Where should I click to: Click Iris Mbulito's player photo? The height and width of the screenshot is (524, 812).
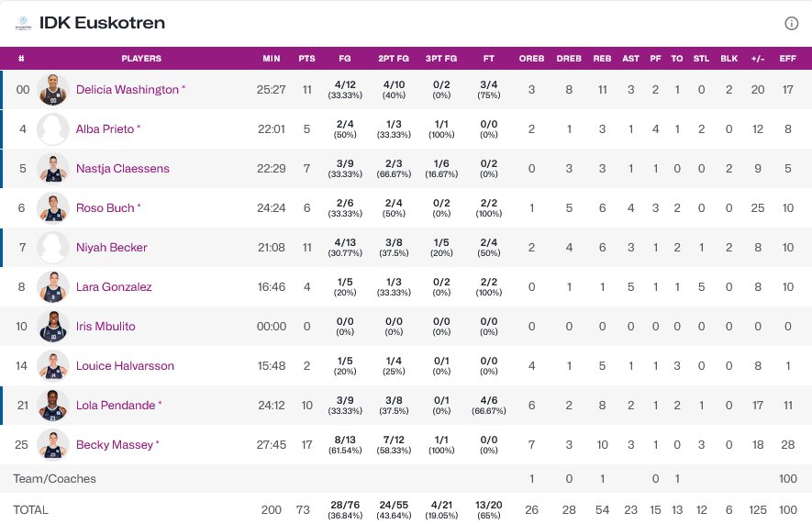click(x=53, y=327)
